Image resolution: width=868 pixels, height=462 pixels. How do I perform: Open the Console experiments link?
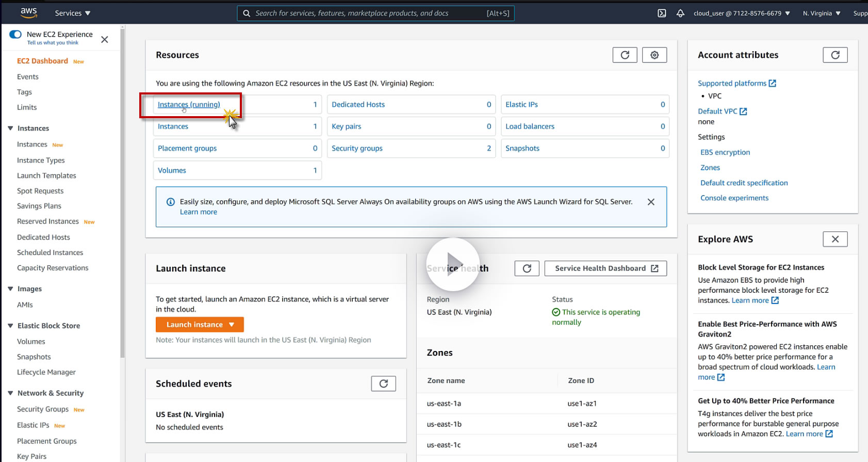click(x=734, y=198)
